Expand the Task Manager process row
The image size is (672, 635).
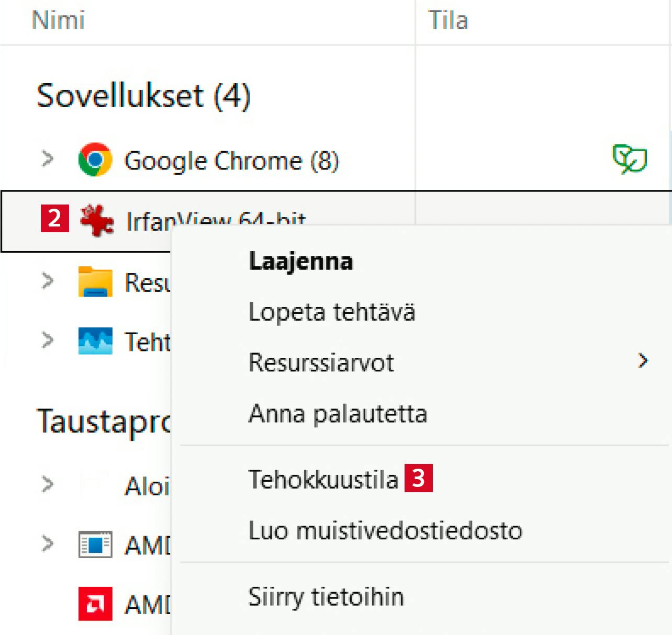pyautogui.click(x=48, y=341)
